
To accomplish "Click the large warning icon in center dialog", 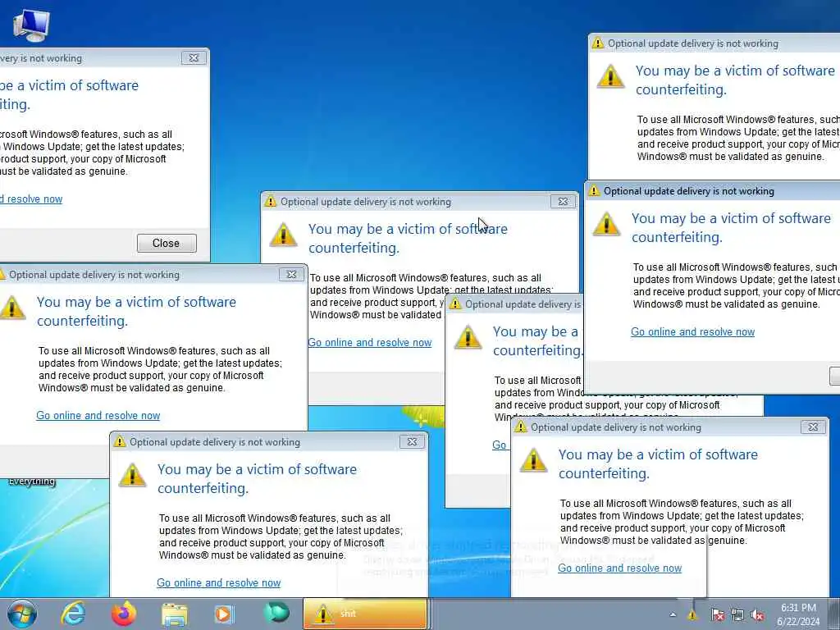I will click(283, 235).
